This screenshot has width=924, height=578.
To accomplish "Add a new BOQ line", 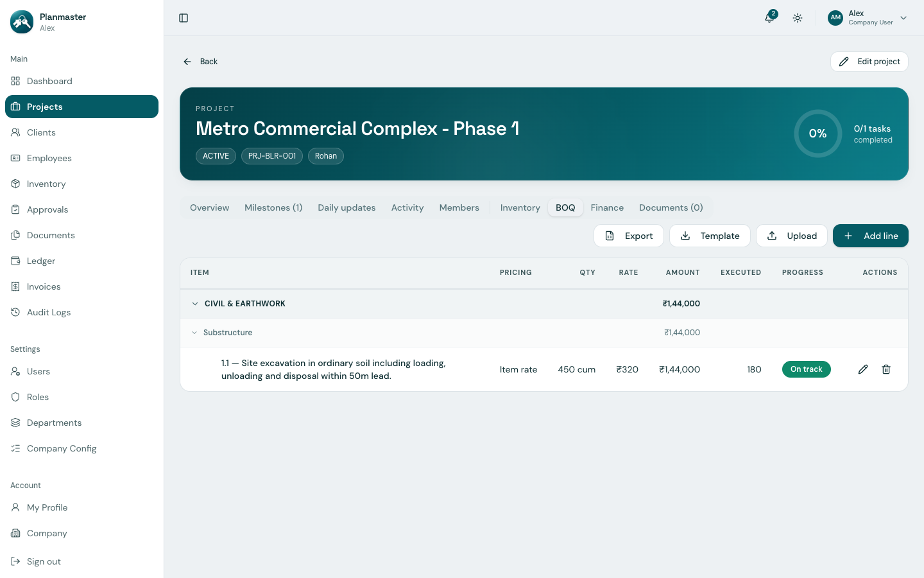I will coord(871,236).
